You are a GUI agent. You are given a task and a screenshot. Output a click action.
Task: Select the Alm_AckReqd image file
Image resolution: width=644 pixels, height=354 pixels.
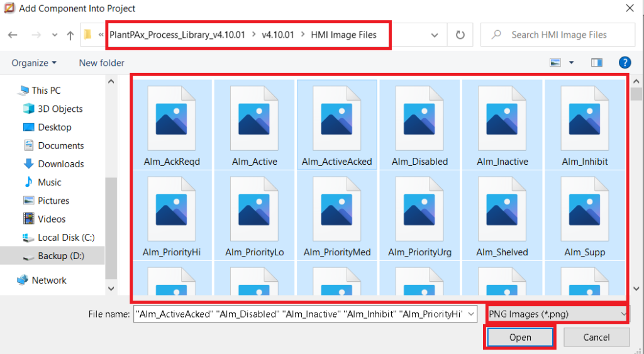click(172, 125)
